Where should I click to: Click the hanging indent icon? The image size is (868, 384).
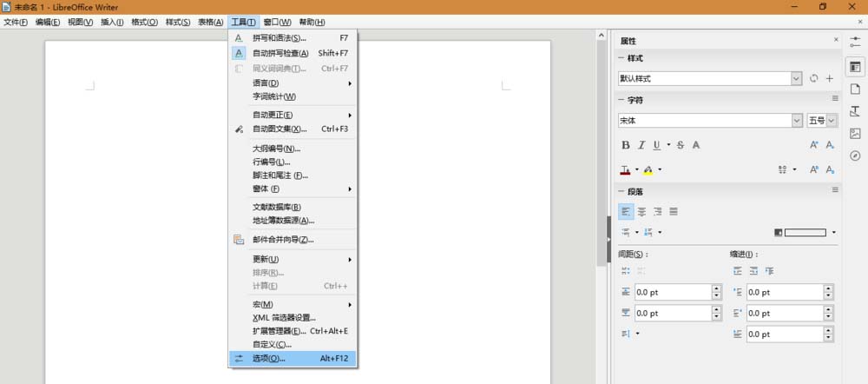pos(769,271)
